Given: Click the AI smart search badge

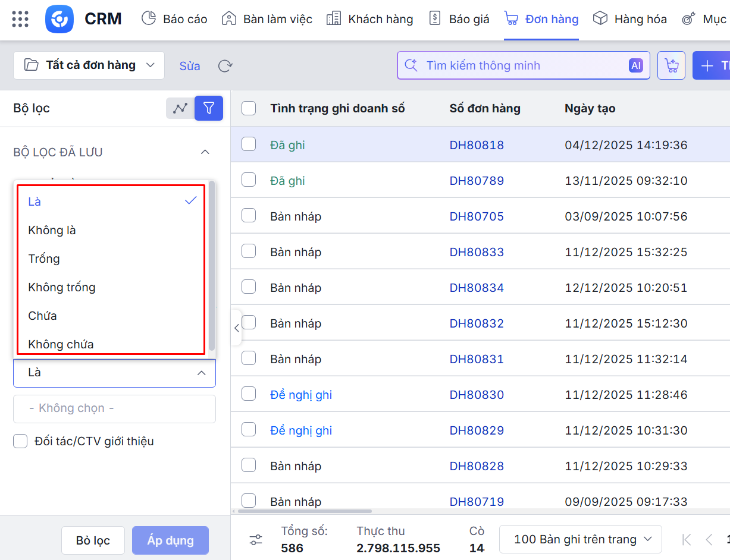Looking at the screenshot, I should [x=635, y=65].
